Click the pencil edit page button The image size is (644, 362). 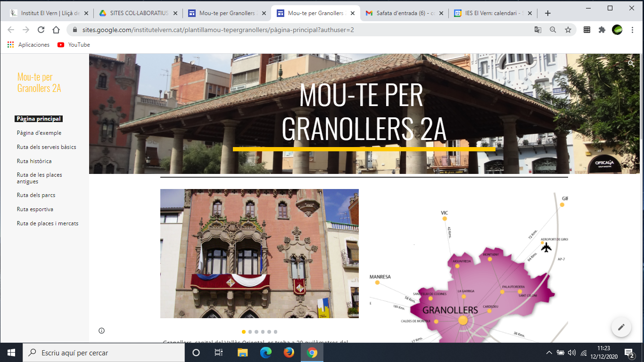(621, 327)
